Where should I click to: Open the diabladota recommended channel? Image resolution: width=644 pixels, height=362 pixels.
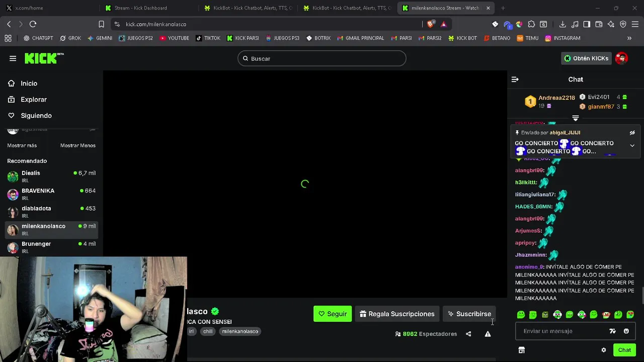tap(51, 212)
